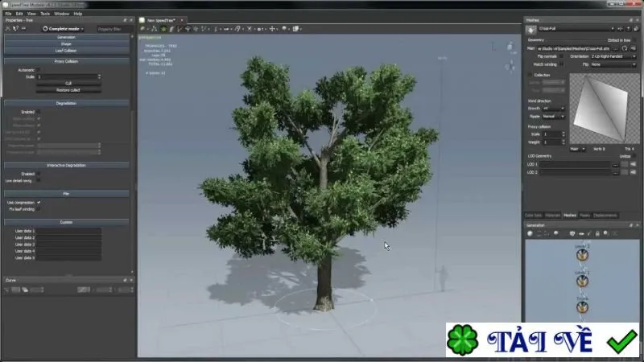The width and height of the screenshot is (644, 362).
Task: Click the Restore culled button
Action: [68, 90]
